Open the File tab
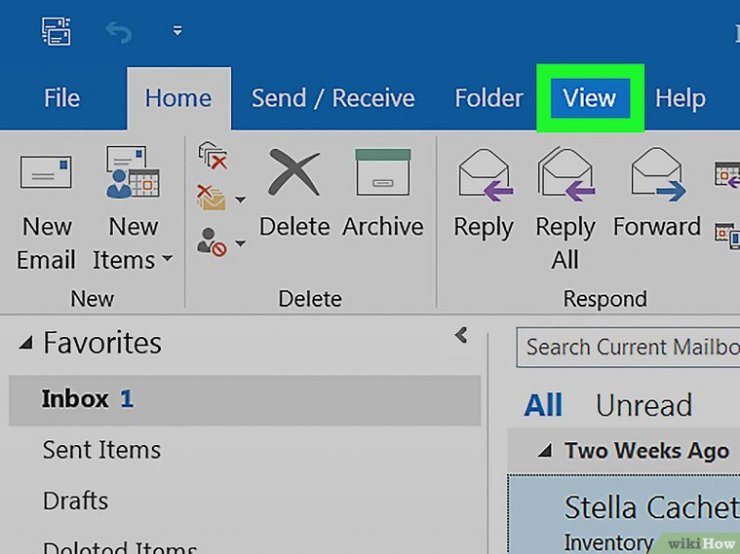 [62, 98]
